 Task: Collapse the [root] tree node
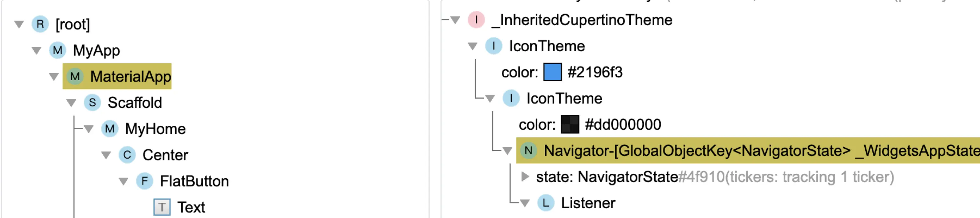pyautogui.click(x=19, y=24)
